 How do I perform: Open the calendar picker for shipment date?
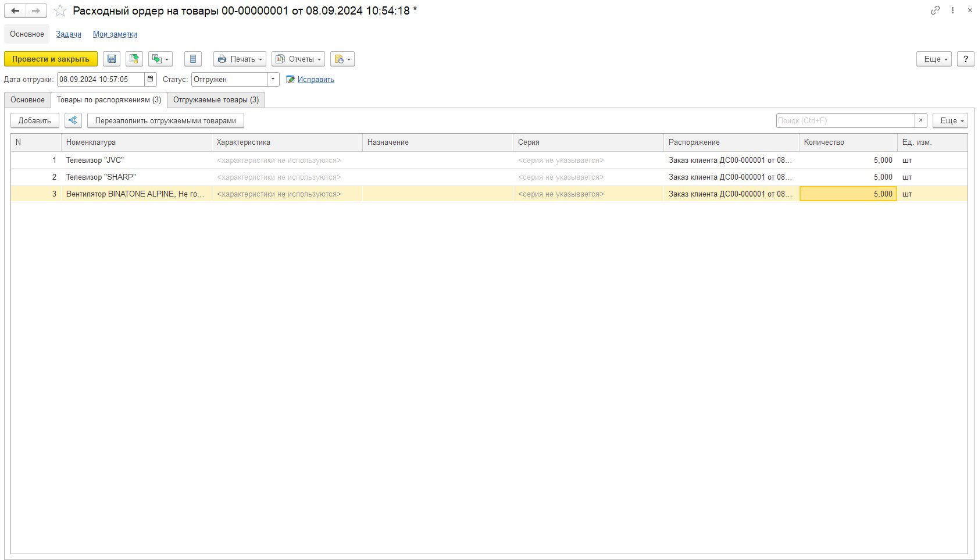(x=151, y=79)
